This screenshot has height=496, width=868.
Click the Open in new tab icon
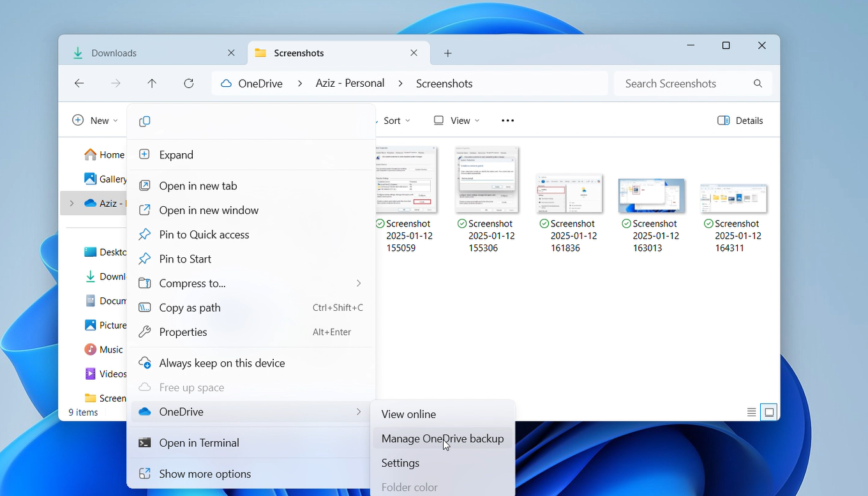click(x=145, y=186)
